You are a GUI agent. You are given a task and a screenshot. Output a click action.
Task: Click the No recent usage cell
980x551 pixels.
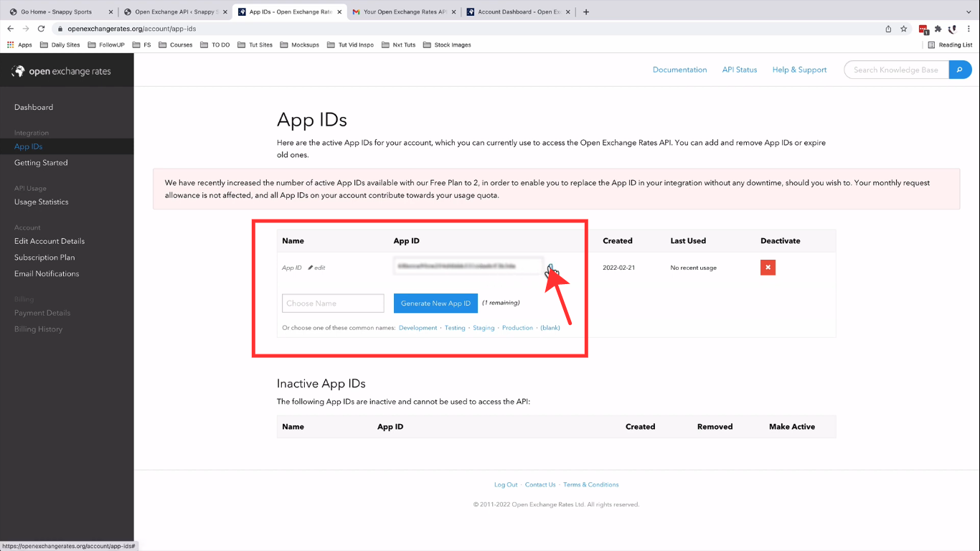pyautogui.click(x=694, y=268)
